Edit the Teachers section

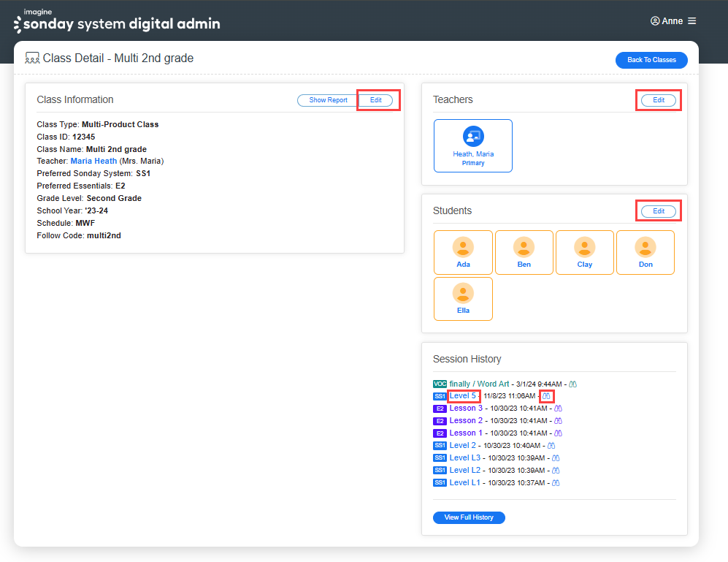click(x=659, y=100)
